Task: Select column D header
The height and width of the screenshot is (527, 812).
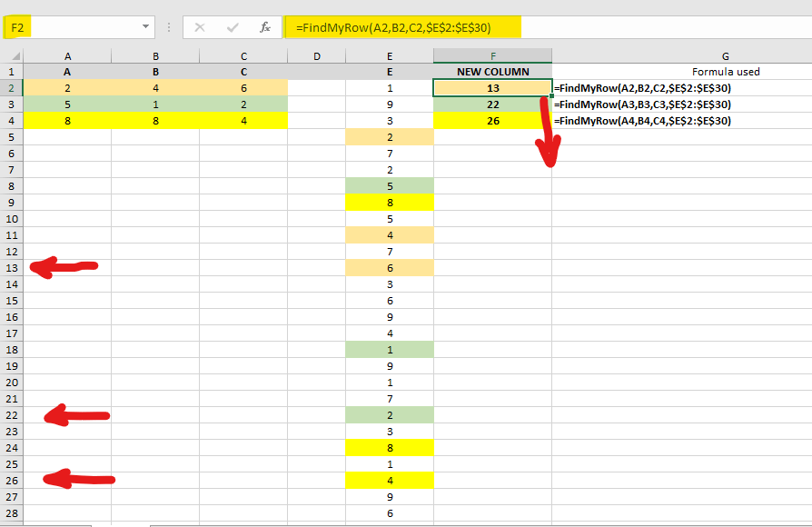Action: coord(316,56)
